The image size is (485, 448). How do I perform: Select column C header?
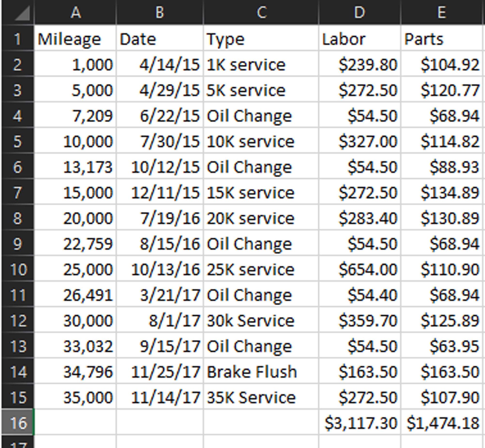261,12
